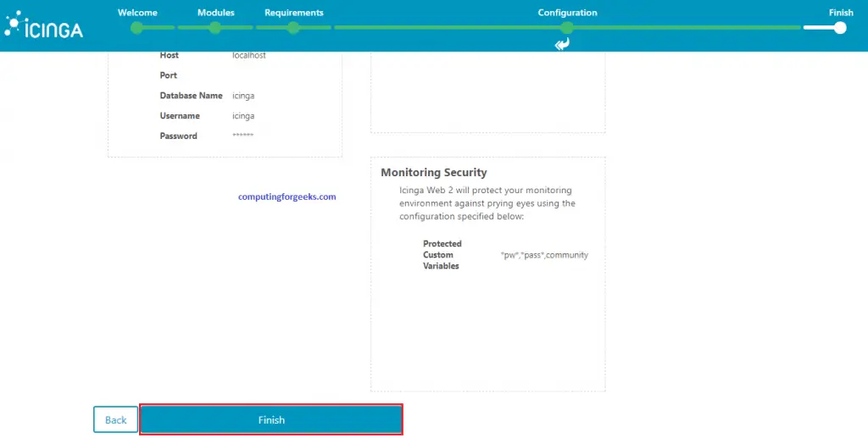Select the masked password value

pyautogui.click(x=243, y=135)
